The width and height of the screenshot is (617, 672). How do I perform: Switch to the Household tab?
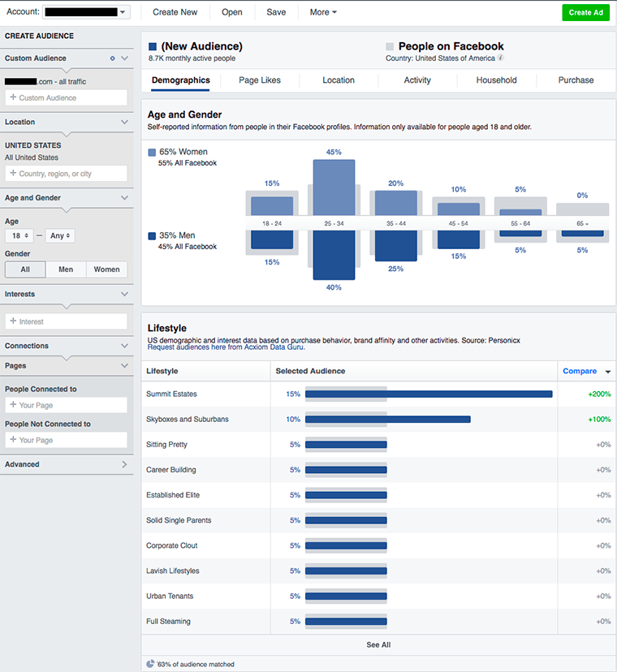(497, 80)
